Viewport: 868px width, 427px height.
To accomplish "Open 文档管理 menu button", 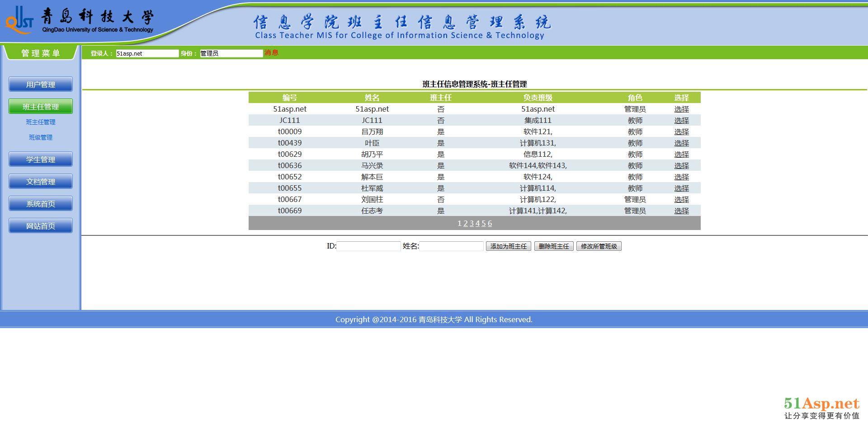I will 41,182.
